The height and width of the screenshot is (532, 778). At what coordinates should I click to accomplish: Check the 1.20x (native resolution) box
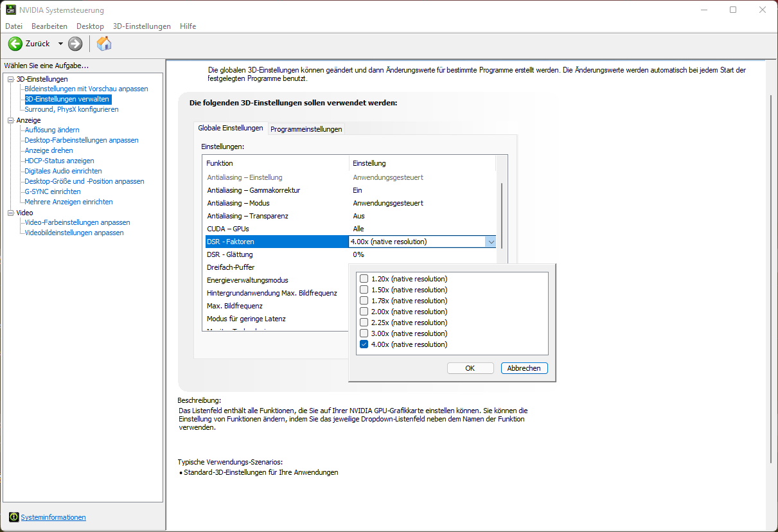[364, 279]
